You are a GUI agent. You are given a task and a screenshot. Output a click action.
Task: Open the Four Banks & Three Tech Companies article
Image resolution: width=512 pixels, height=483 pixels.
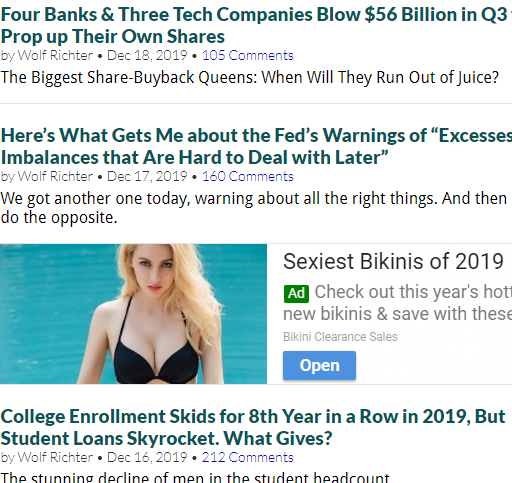[x=256, y=25]
